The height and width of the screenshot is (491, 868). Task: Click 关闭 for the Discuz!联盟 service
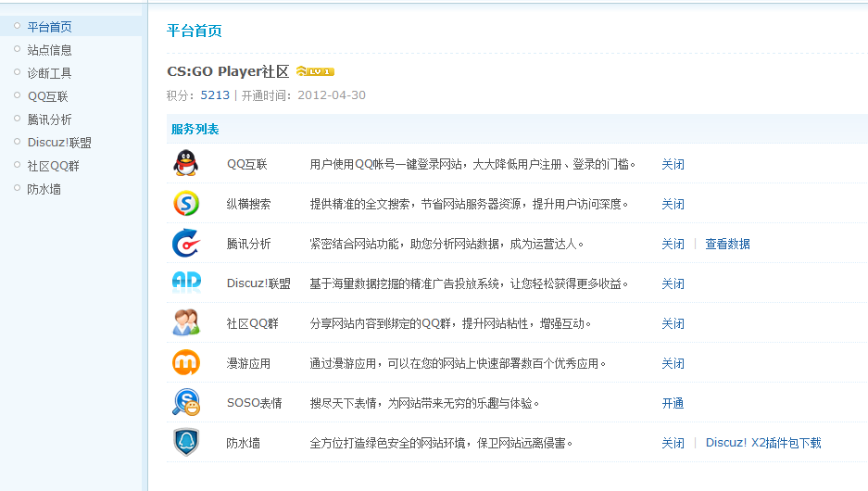click(673, 284)
